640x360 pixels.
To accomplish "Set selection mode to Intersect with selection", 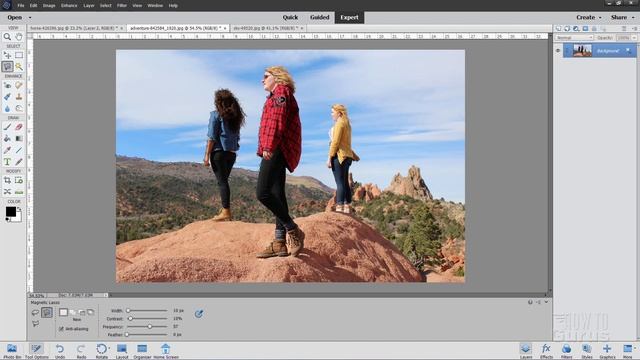I will pyautogui.click(x=91, y=312).
